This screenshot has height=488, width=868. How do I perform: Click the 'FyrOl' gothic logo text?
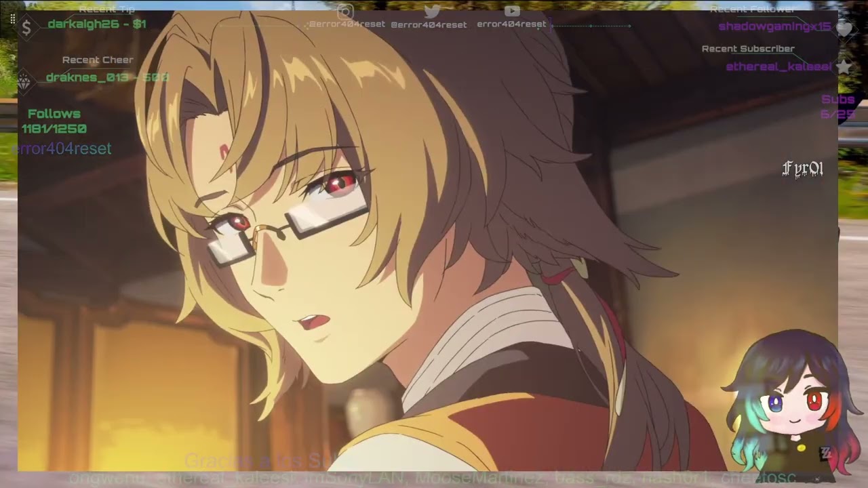point(803,169)
